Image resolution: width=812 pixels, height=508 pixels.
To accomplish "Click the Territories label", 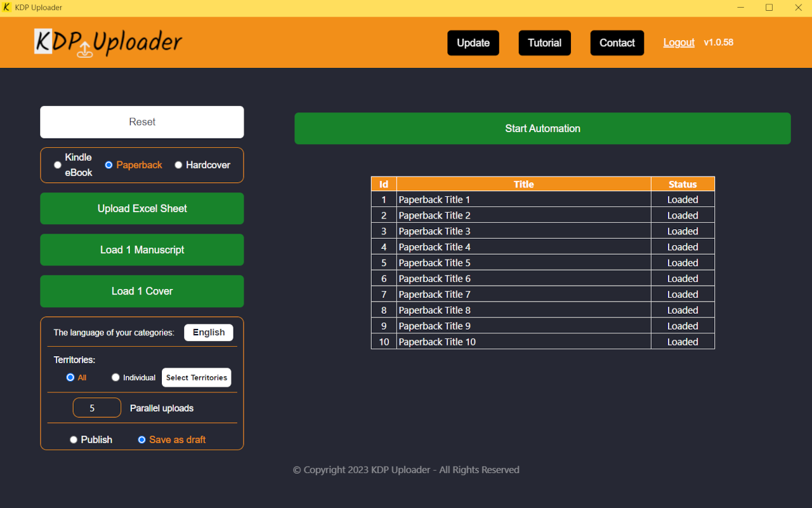I will [x=74, y=360].
